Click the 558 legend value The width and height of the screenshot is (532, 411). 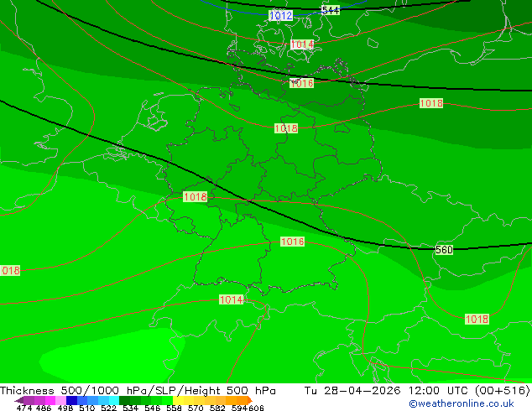tap(174, 408)
